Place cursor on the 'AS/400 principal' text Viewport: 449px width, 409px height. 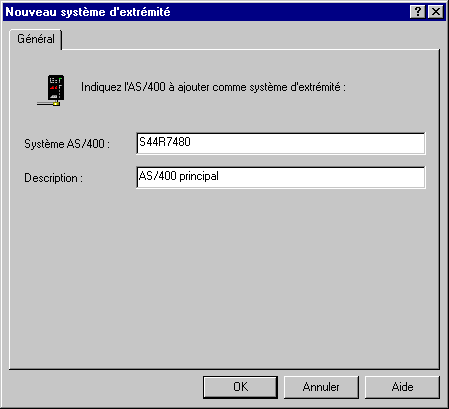[179, 176]
